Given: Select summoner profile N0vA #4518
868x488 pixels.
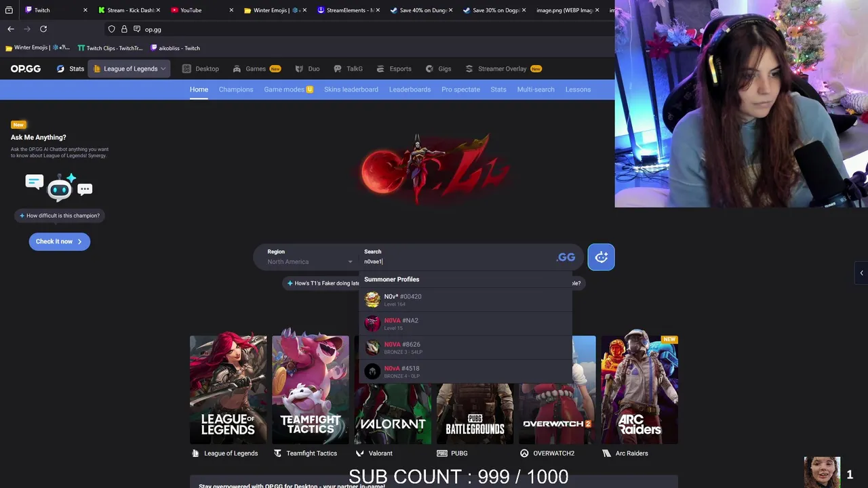Looking at the screenshot, I should point(465,371).
